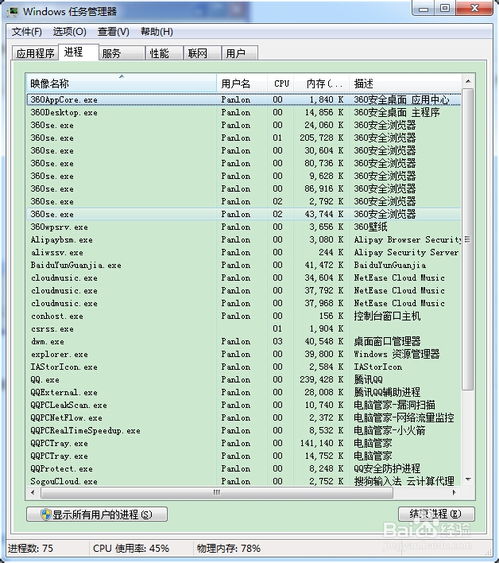Click vertical scrollbar down arrow
Viewport: 499px width, 563px height.
click(x=468, y=479)
